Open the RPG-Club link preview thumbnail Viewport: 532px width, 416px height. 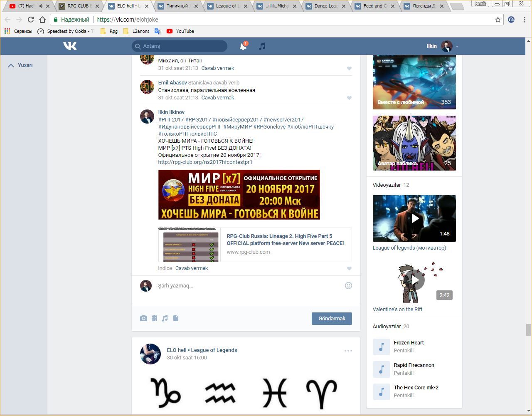tap(190, 245)
